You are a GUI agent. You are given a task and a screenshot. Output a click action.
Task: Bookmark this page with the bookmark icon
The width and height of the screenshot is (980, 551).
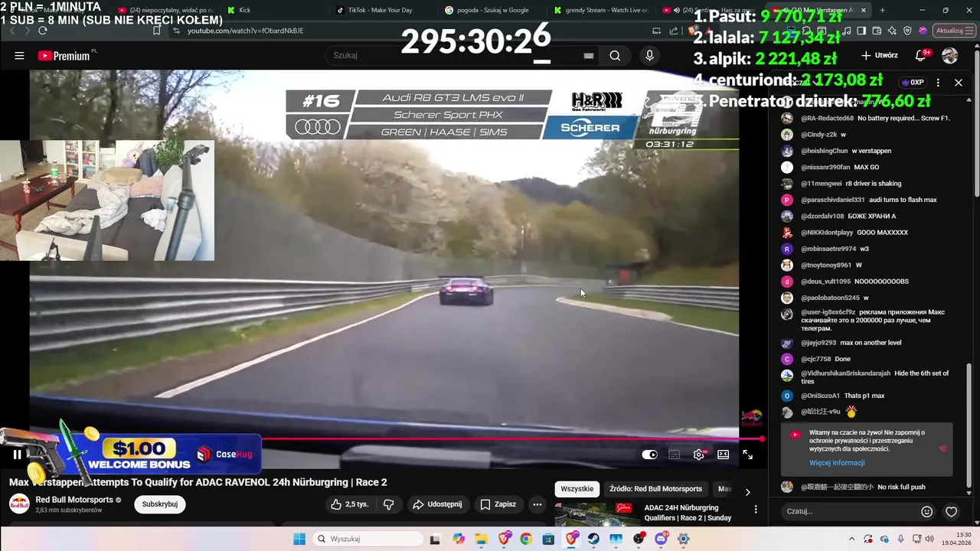click(x=156, y=31)
